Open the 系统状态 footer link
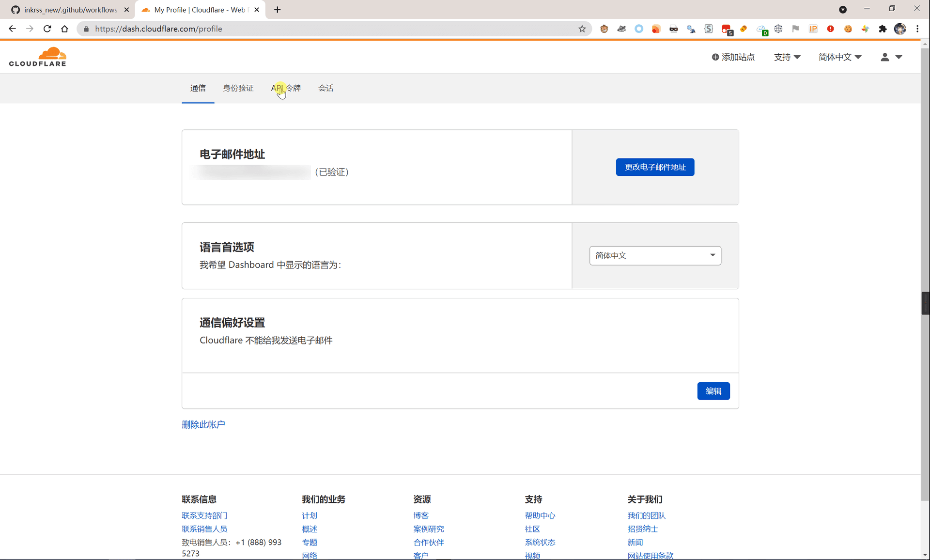The image size is (930, 560). click(540, 542)
